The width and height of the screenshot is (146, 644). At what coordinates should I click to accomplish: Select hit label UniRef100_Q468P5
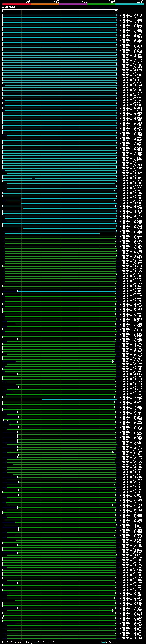click(x=131, y=452)
